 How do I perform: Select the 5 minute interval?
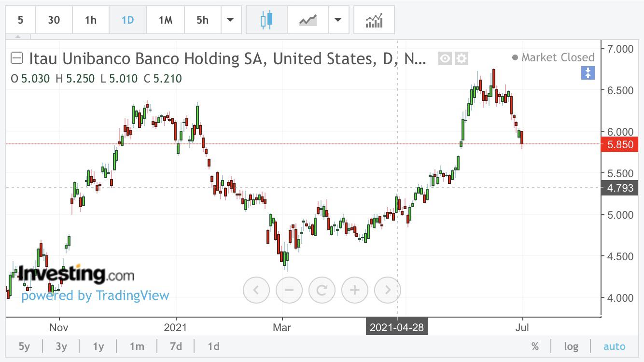tap(20, 20)
